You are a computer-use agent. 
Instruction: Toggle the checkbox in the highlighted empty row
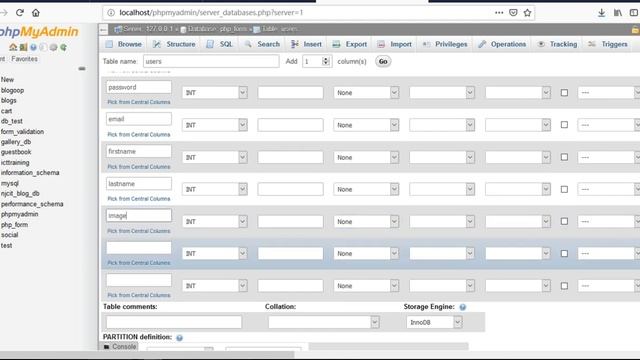tap(564, 253)
